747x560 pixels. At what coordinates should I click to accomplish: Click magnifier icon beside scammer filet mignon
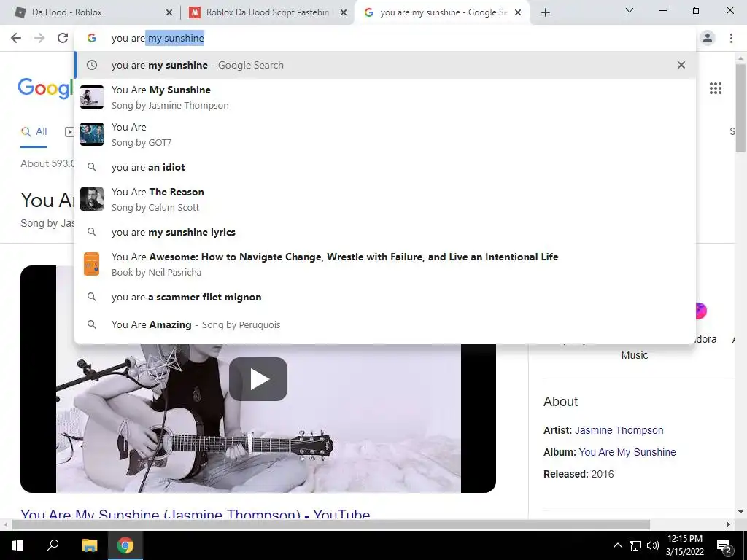pyautogui.click(x=91, y=297)
